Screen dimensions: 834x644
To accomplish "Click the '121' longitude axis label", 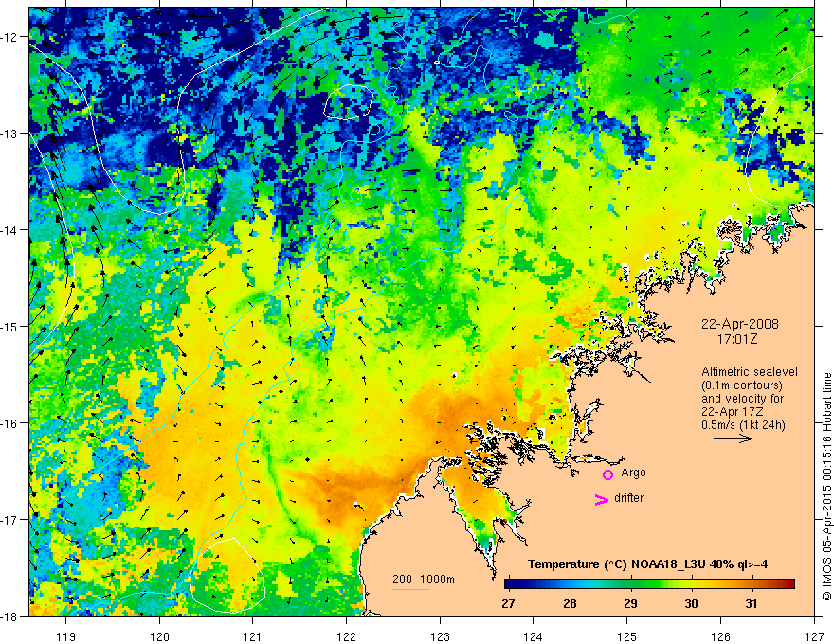I will 253,636.
